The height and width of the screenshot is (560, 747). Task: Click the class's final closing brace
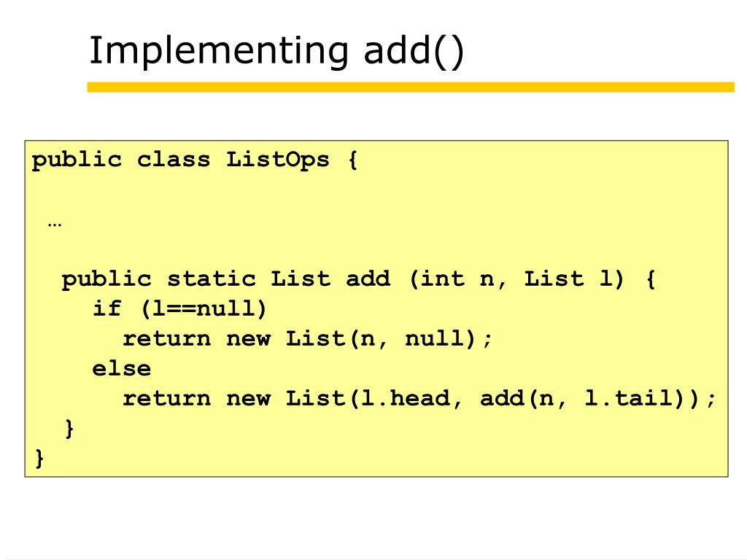39,458
